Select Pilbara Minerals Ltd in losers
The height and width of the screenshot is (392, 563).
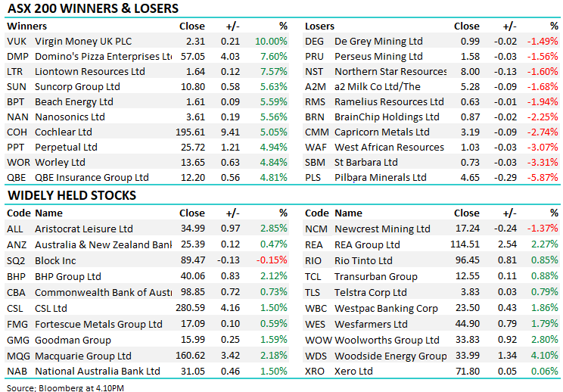pos(381,178)
